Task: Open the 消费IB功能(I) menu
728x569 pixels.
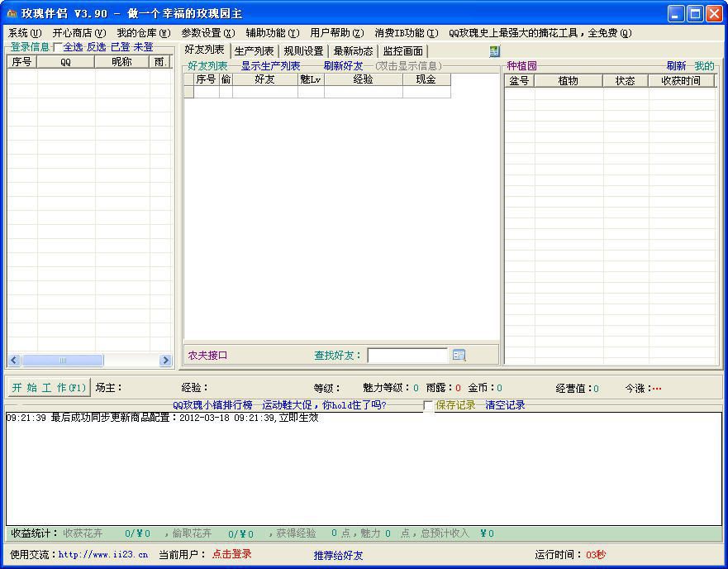Action: click(407, 33)
